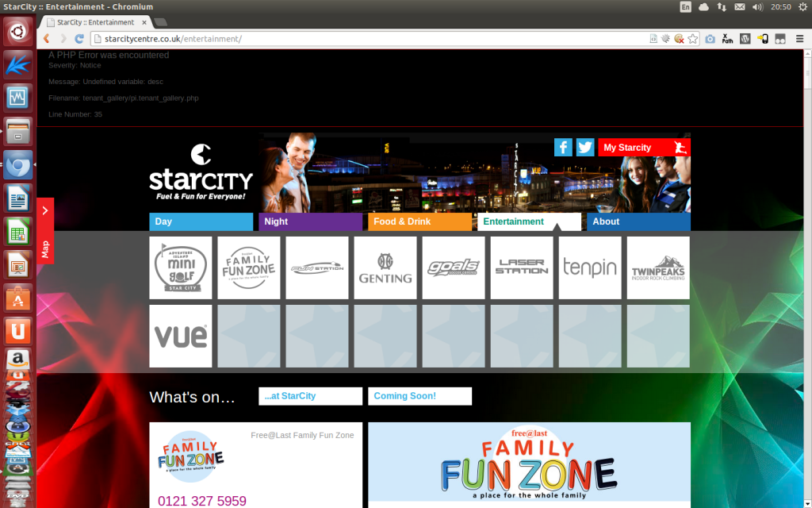Viewport: 812px width, 508px height.
Task: Click the starCITY logo
Action: [x=201, y=172]
